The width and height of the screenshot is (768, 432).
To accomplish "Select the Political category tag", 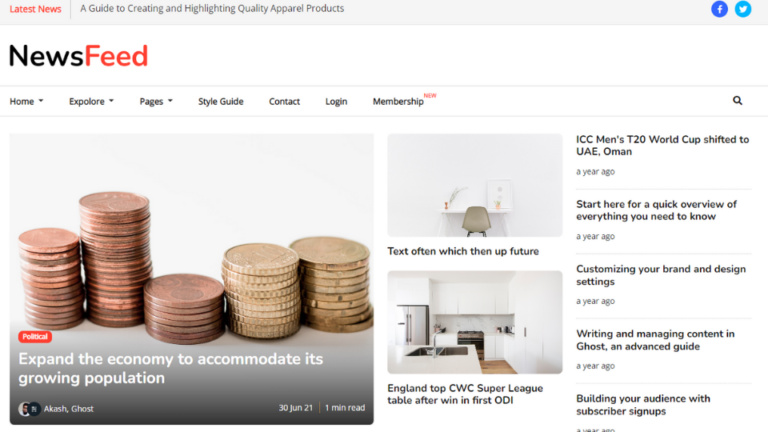I will coord(35,336).
